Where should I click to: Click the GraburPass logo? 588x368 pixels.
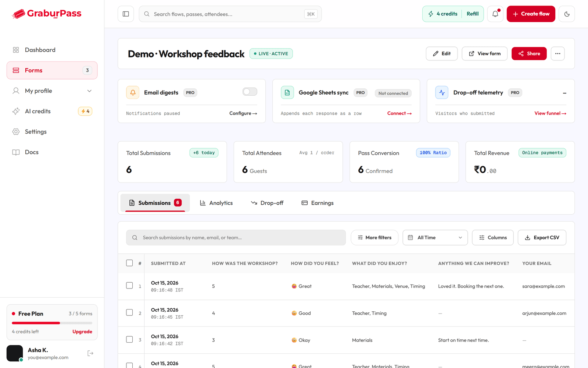[x=47, y=14]
